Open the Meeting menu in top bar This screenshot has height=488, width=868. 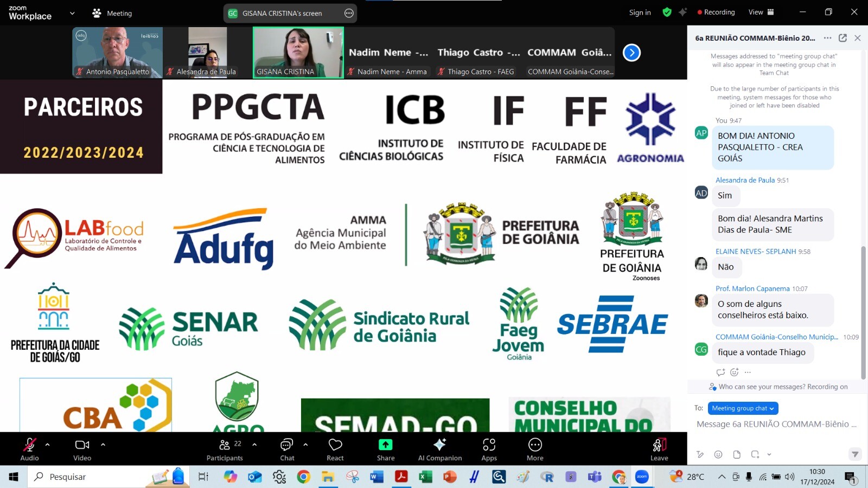[112, 14]
